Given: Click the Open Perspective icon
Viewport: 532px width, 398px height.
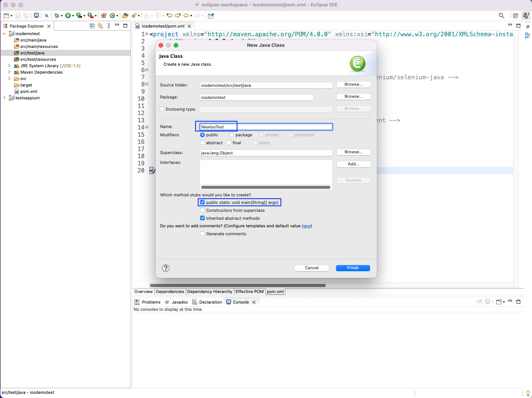Looking at the screenshot, I should coord(515,15).
